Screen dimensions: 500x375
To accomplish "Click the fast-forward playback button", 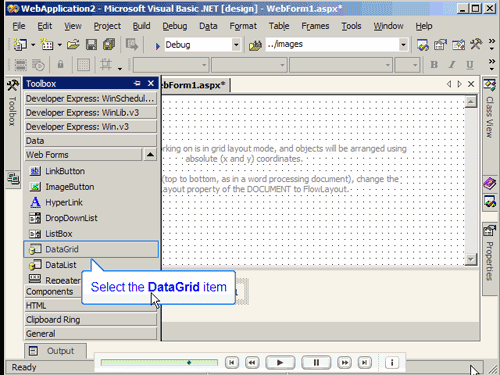I will 344,363.
